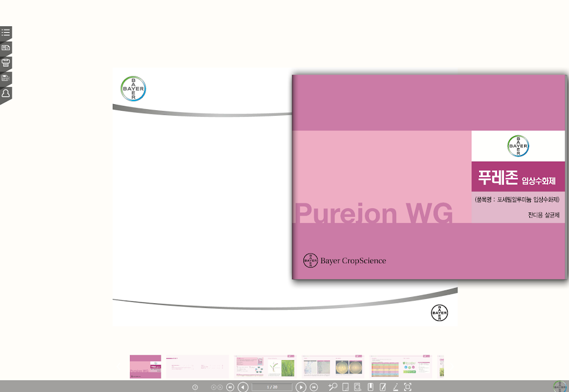Click the PDF download sidebar icon

coord(6,78)
